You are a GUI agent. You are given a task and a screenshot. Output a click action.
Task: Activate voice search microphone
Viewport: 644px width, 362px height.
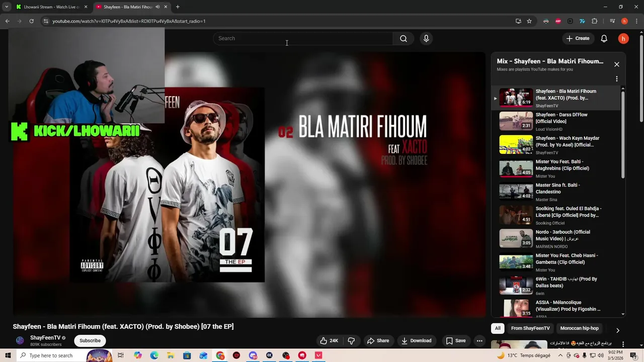click(426, 39)
